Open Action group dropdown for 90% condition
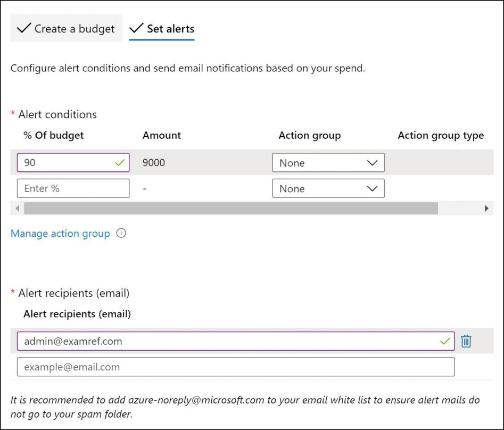Screen dimensions: 504x430 [x=328, y=163]
